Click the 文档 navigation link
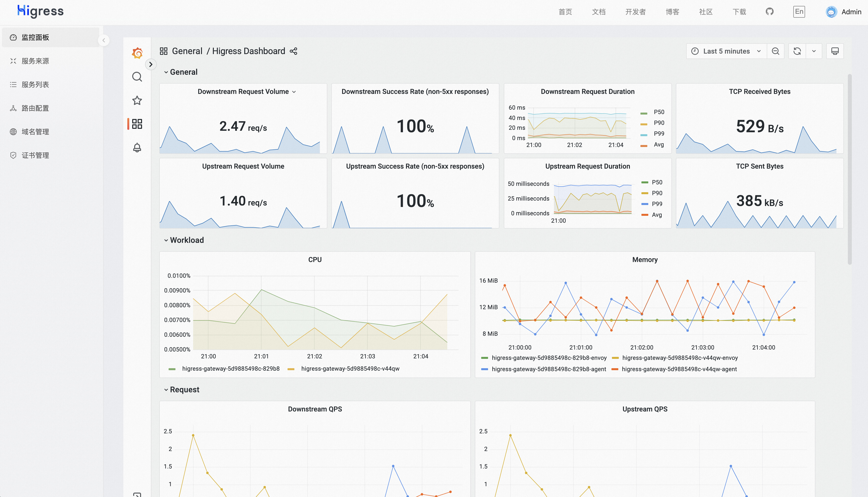This screenshot has height=497, width=868. coord(598,12)
